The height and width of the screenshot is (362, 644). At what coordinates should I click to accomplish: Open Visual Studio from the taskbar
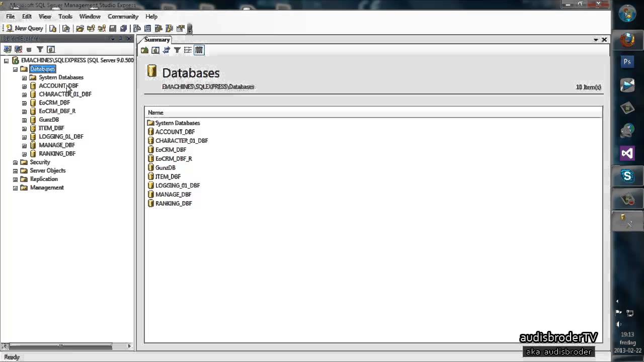click(627, 153)
